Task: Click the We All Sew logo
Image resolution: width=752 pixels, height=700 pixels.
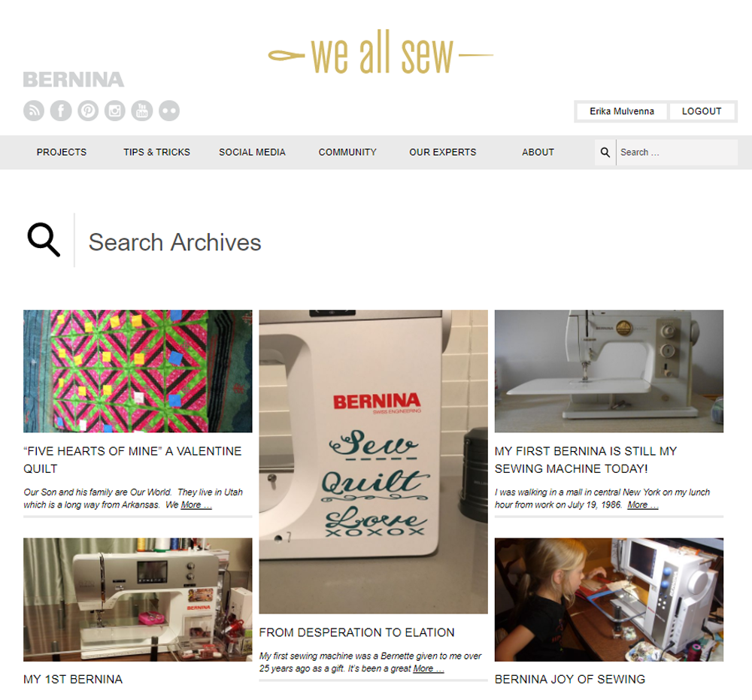Action: pos(381,53)
